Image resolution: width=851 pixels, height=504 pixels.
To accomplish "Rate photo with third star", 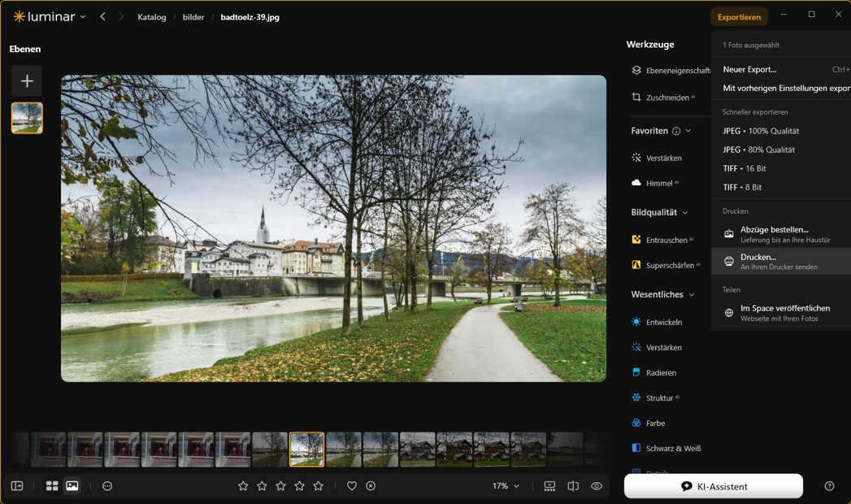I will [280, 486].
